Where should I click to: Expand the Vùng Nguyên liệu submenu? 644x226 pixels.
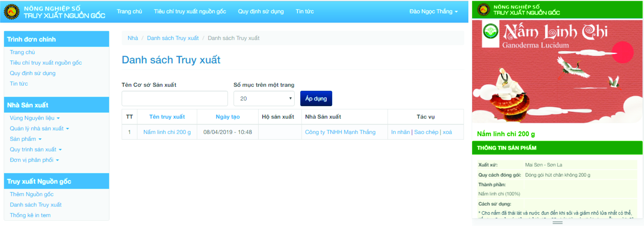35,118
